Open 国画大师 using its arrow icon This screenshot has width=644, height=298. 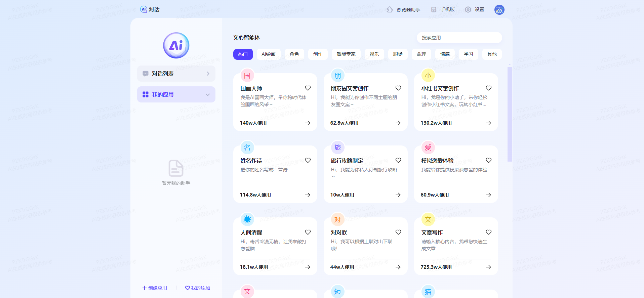coord(308,123)
